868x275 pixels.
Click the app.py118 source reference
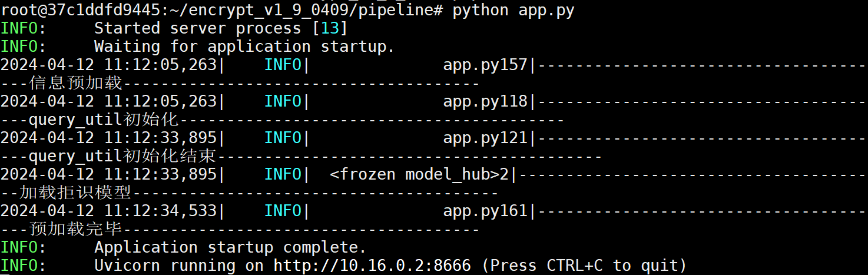pos(485,101)
